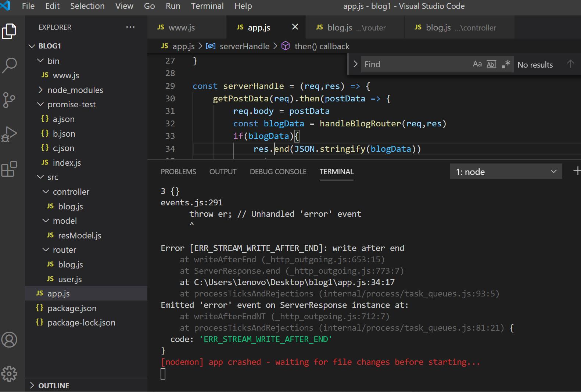This screenshot has width=581, height=392.
Task: Open the terminal selector dropdown '1: node'
Action: point(506,172)
